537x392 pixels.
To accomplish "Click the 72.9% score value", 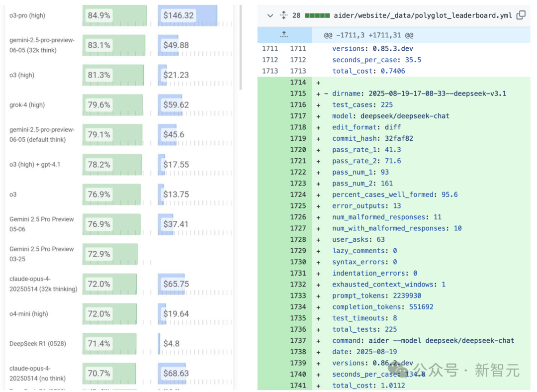I will (x=99, y=254).
